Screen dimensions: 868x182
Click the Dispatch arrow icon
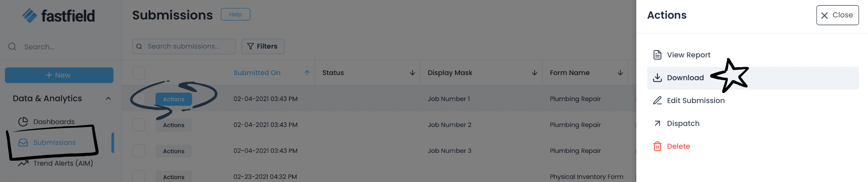pos(657,123)
